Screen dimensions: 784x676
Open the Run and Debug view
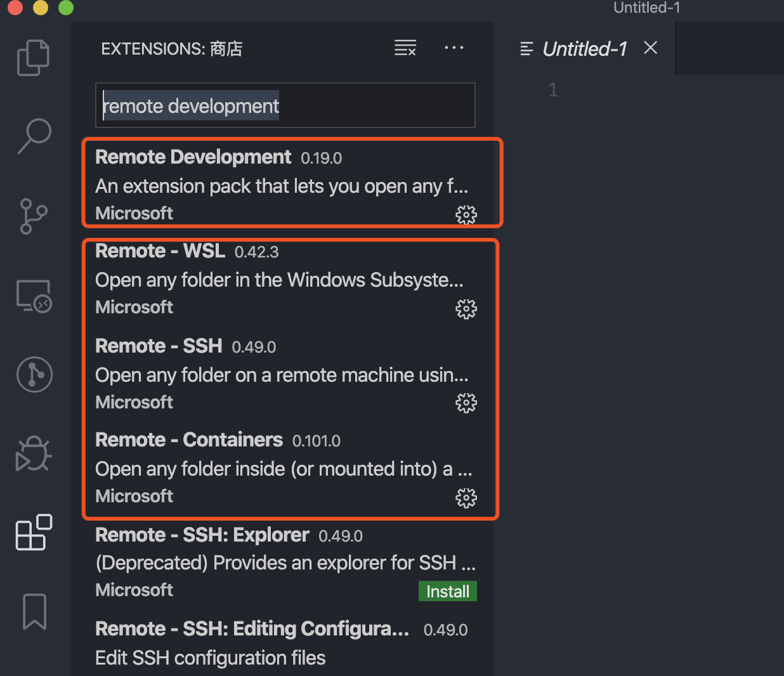coord(34,454)
